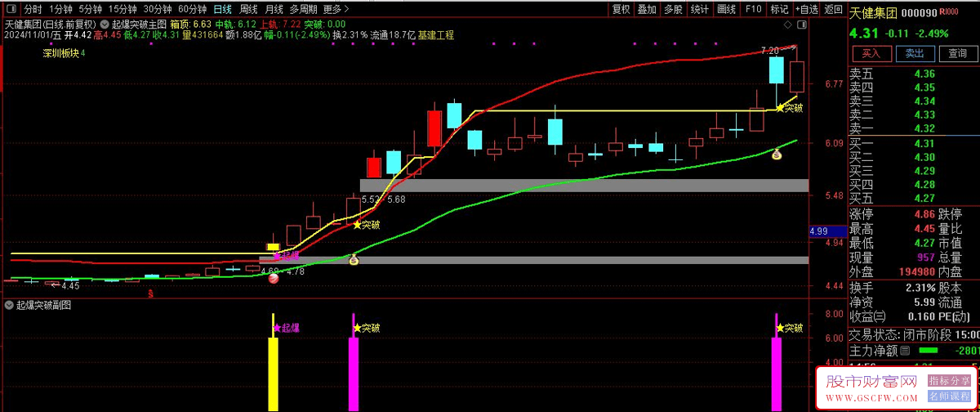Switch to 月线 monthly chart
The width and height of the screenshot is (980, 412).
[274, 9]
